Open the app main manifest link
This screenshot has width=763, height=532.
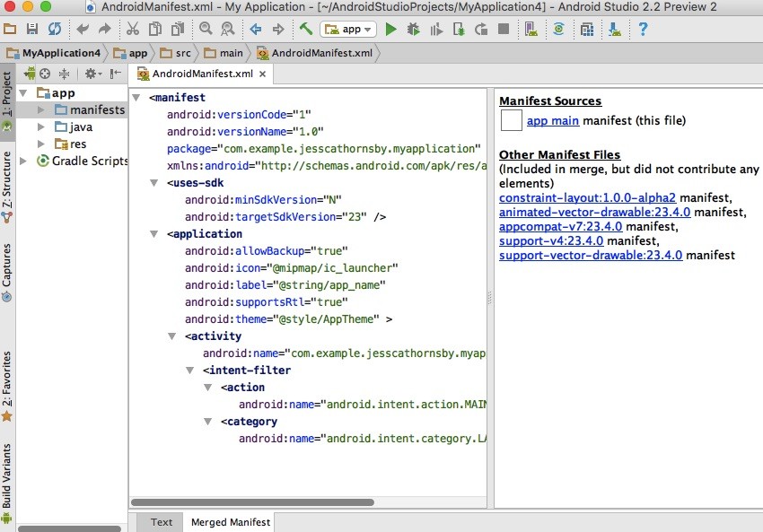tap(553, 120)
